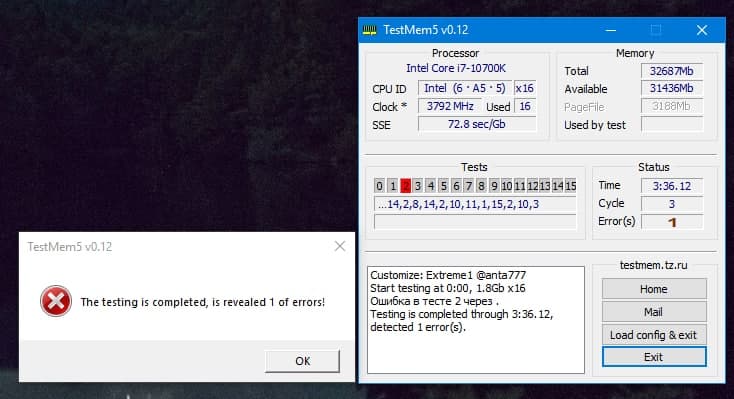
Task: Click the Time value 3:36.12
Action: [672, 186]
